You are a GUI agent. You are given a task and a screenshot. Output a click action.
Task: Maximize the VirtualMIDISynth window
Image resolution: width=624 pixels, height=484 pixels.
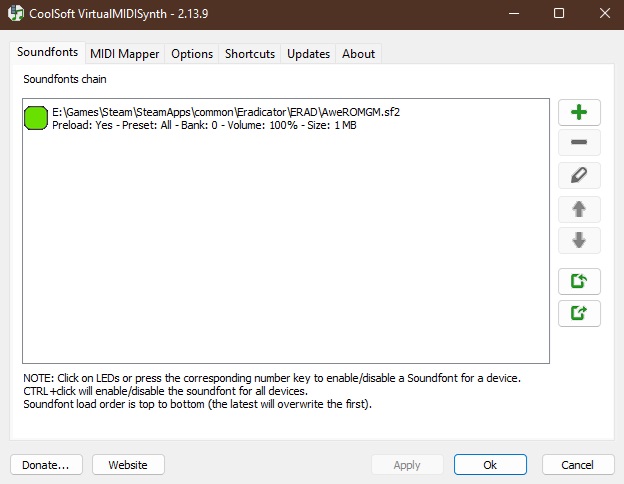(x=559, y=14)
